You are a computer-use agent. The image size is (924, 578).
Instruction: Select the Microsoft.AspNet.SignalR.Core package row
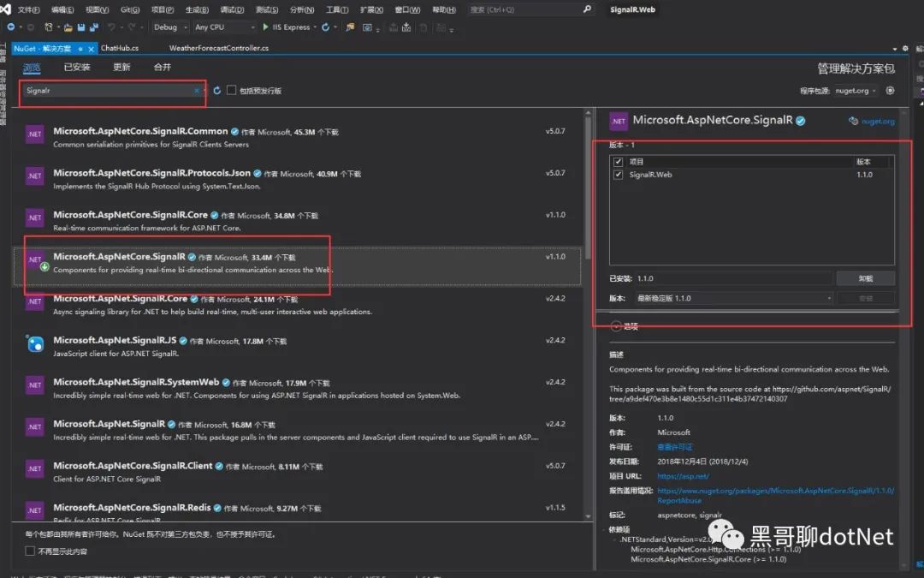297,304
